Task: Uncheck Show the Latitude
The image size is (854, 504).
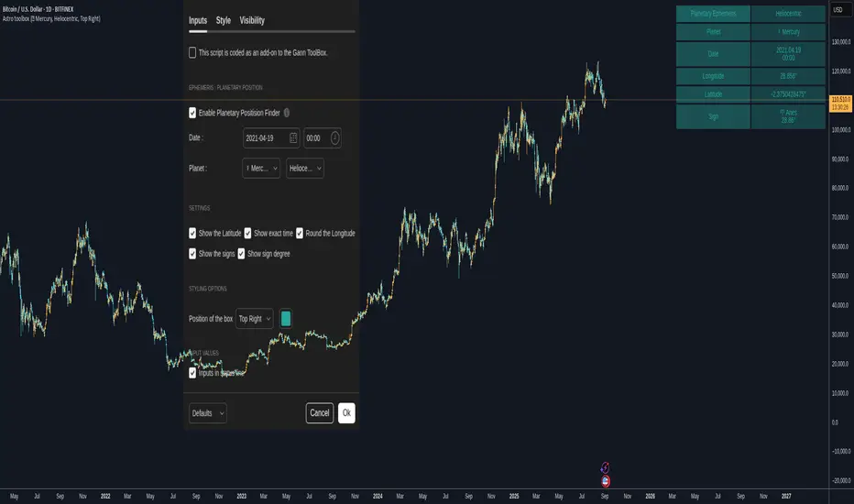Action: point(192,234)
